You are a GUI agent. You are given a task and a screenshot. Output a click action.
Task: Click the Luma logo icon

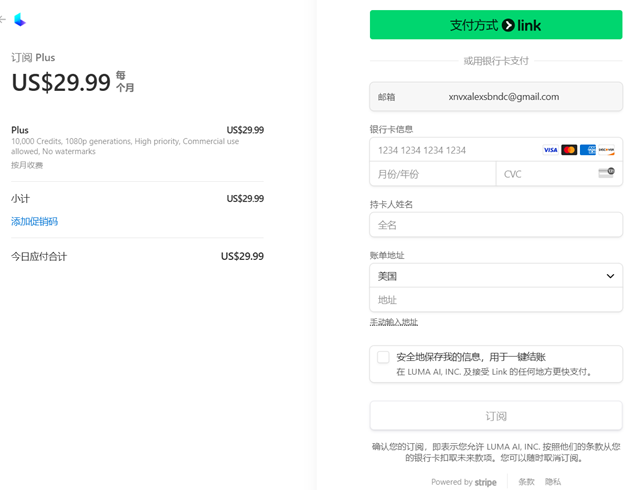(x=19, y=20)
